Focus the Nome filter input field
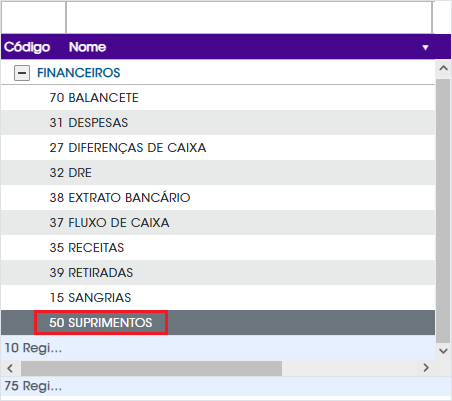Image resolution: width=452 pixels, height=401 pixels. click(249, 17)
